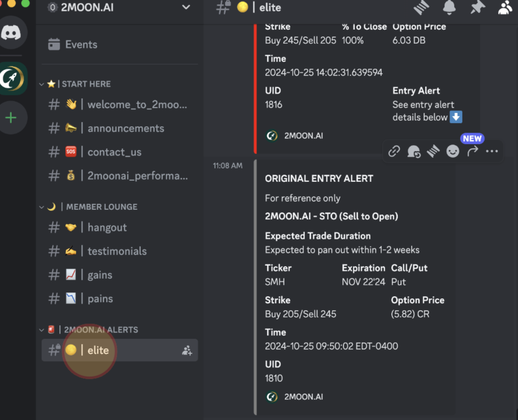Go to the testimonials channel
The image size is (518, 420).
tap(117, 251)
